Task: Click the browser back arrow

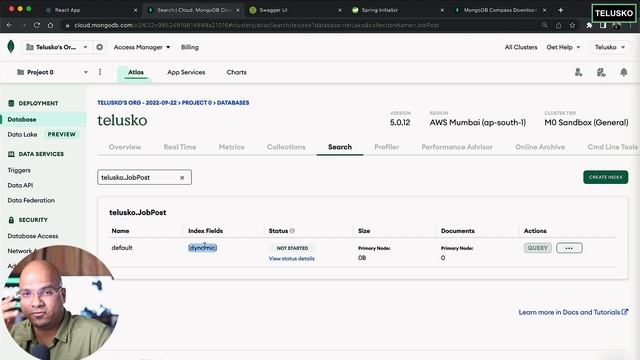Action: coord(9,25)
